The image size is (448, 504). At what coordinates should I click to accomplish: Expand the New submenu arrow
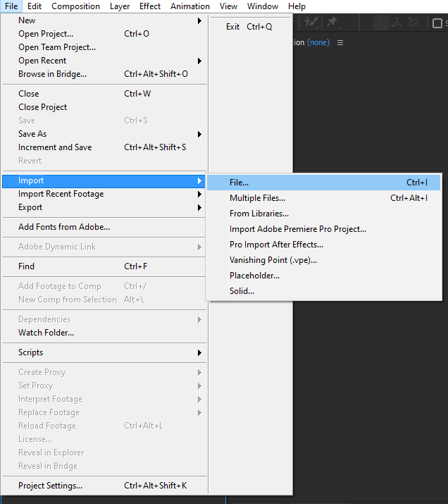pyautogui.click(x=199, y=20)
